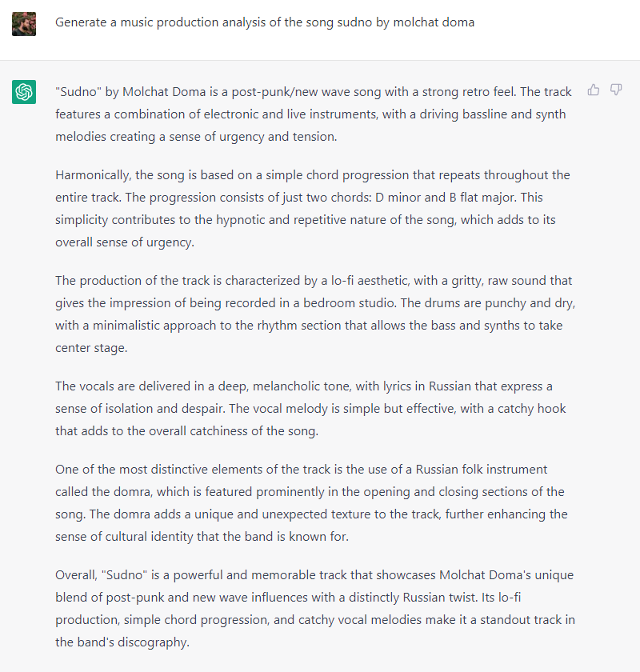This screenshot has height=672, width=640.
Task: Click the paragraph starting with Harmonically
Action: tap(313, 208)
